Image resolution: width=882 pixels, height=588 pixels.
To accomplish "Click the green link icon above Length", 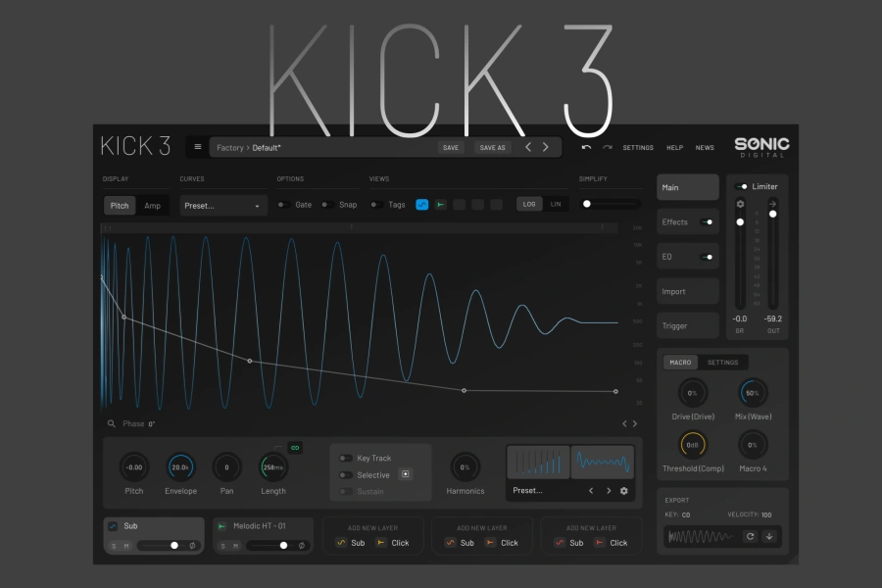I will 295,448.
